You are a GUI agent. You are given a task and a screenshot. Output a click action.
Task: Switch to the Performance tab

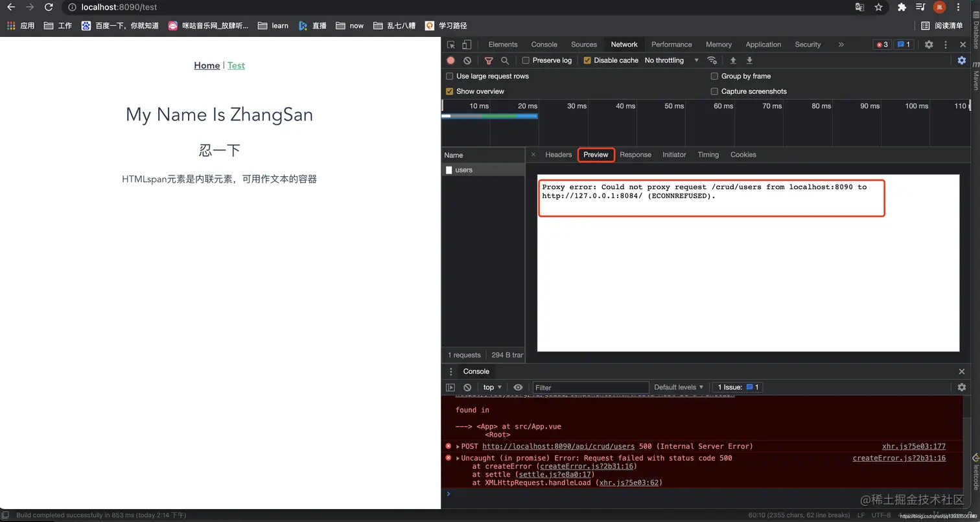tap(671, 45)
